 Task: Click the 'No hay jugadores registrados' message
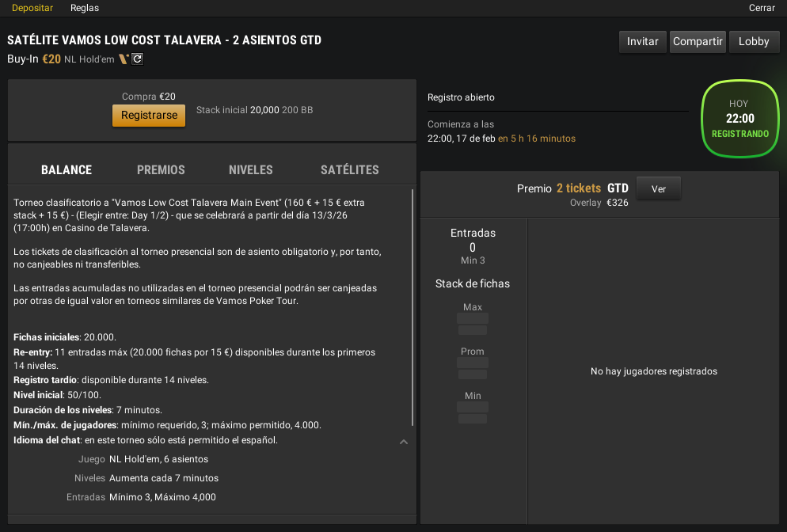pos(653,371)
